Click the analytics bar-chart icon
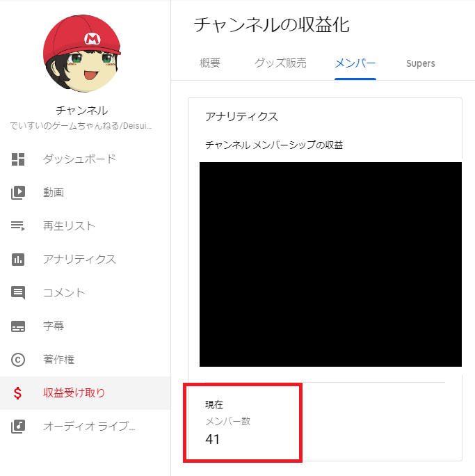The image size is (475, 476). [x=18, y=260]
